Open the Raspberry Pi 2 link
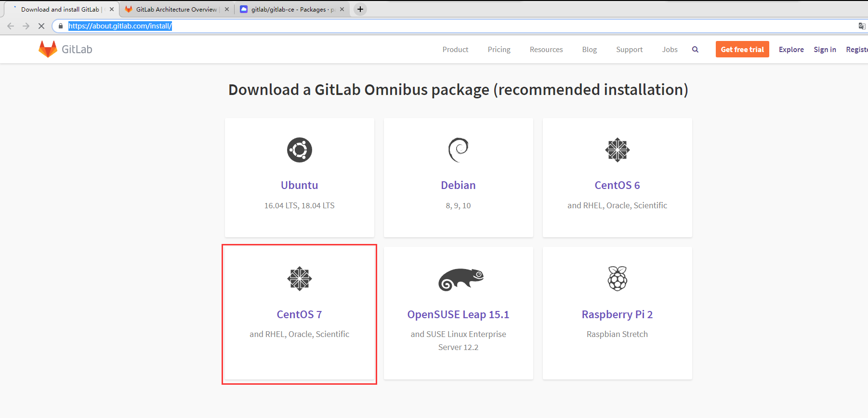Image resolution: width=868 pixels, height=418 pixels. click(618, 314)
